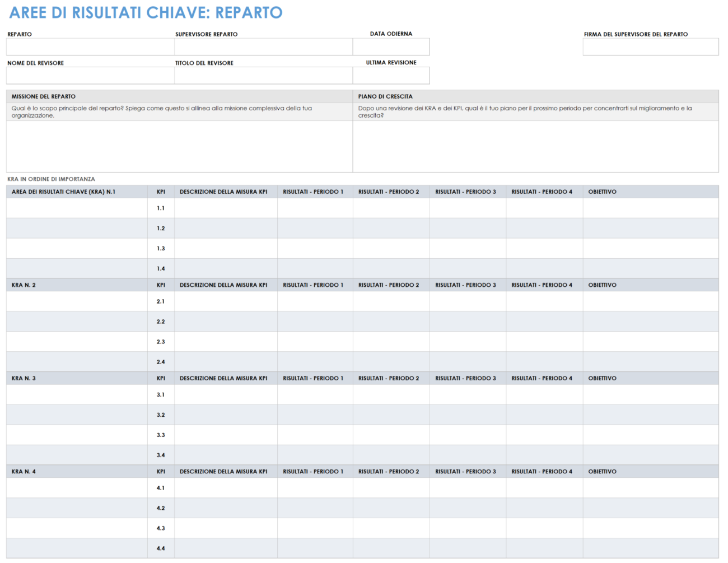Click the NOME DEL REVISORE input field
This screenshot has width=728, height=563.
(x=90, y=75)
